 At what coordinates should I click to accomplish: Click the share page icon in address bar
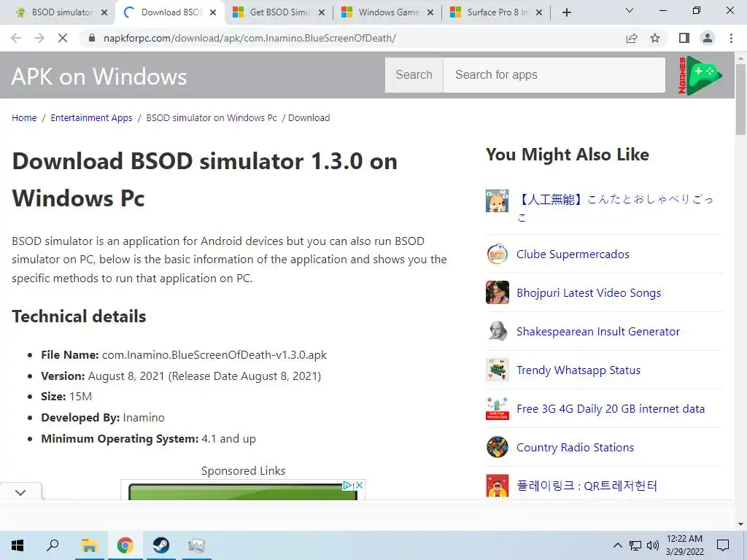click(x=632, y=38)
